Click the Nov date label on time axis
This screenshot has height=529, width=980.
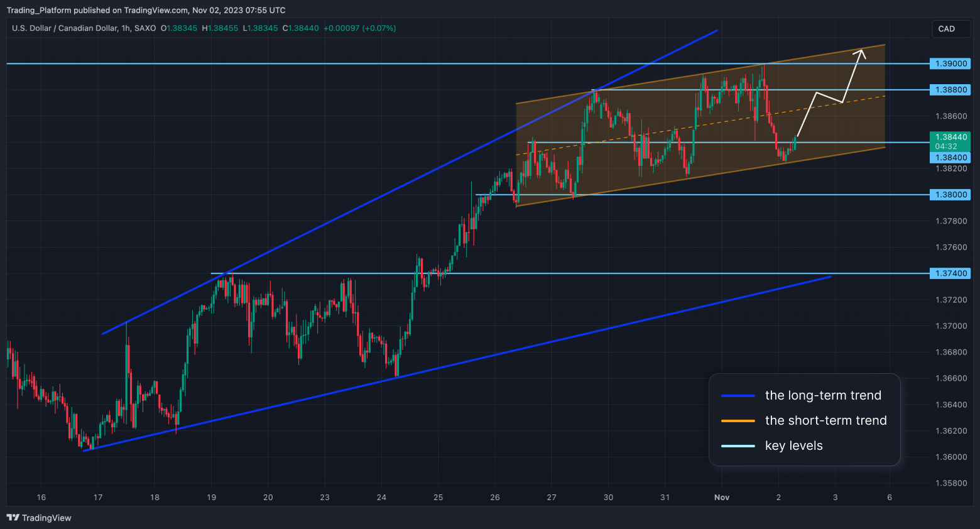(x=722, y=497)
